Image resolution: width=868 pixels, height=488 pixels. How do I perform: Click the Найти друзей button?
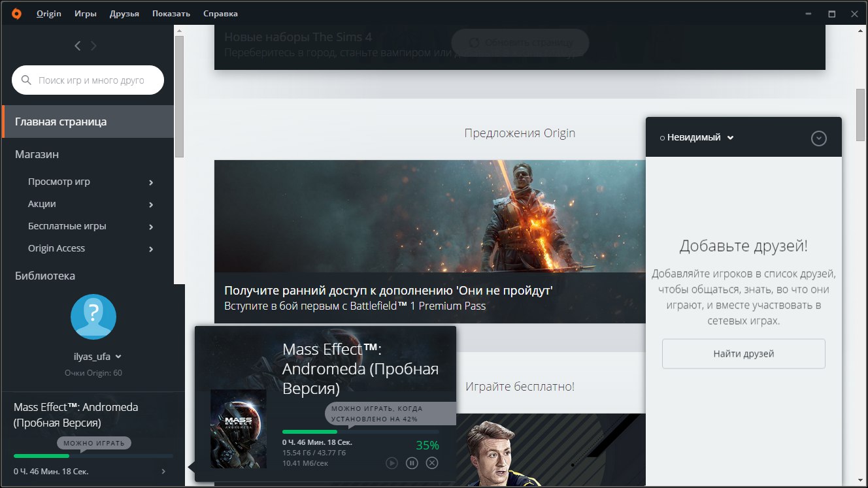tap(744, 353)
